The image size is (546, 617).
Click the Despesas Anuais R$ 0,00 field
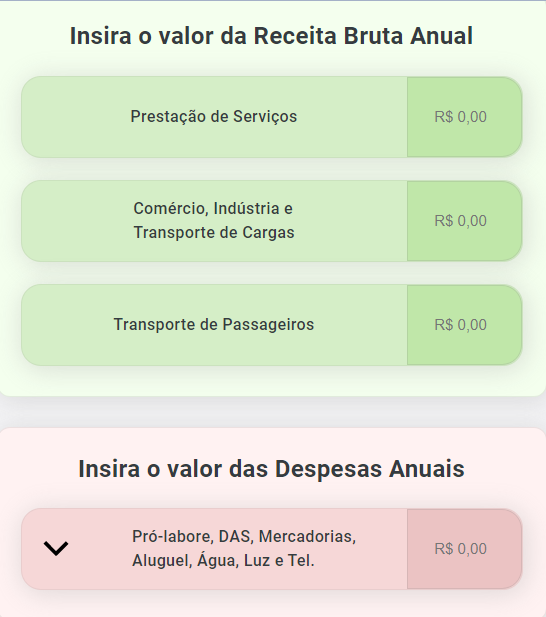coord(465,549)
